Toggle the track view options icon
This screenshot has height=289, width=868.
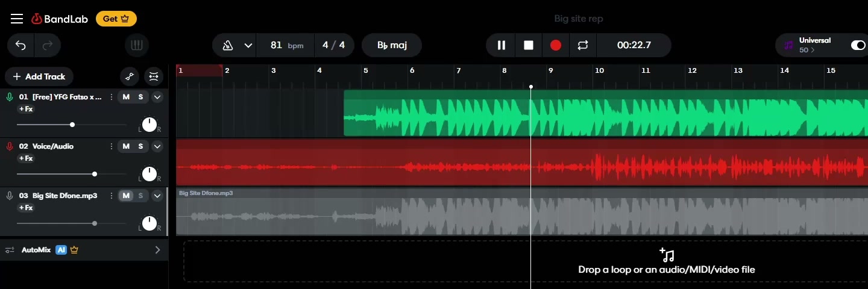[x=154, y=76]
